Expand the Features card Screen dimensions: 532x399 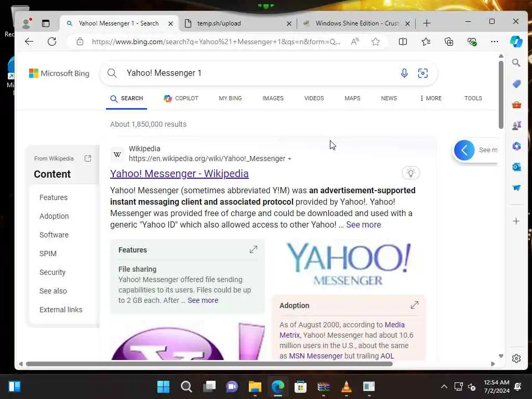254,249
